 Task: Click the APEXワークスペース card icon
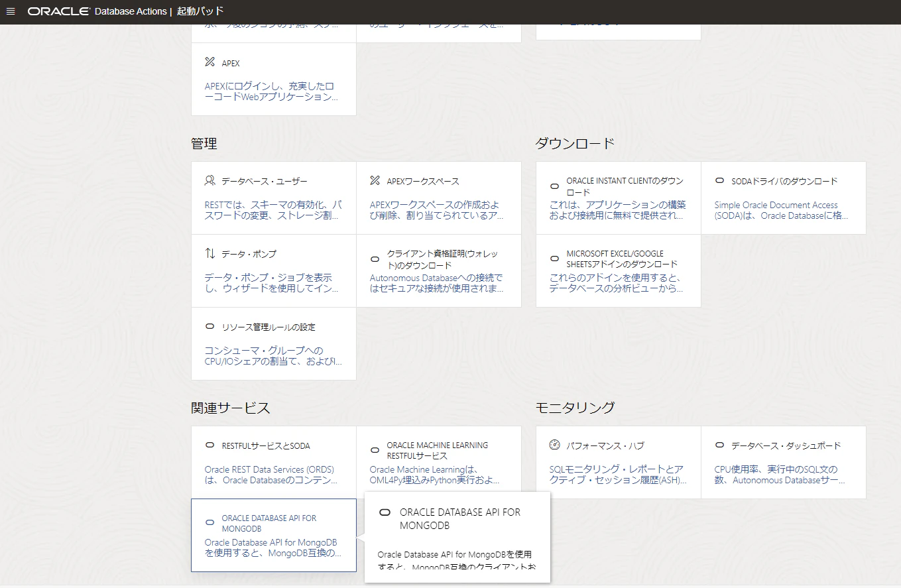click(x=375, y=180)
